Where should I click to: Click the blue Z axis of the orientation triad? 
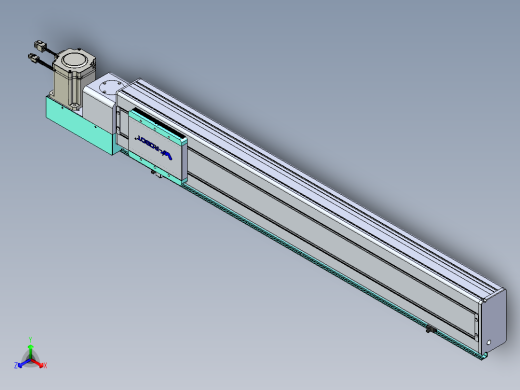(22, 364)
